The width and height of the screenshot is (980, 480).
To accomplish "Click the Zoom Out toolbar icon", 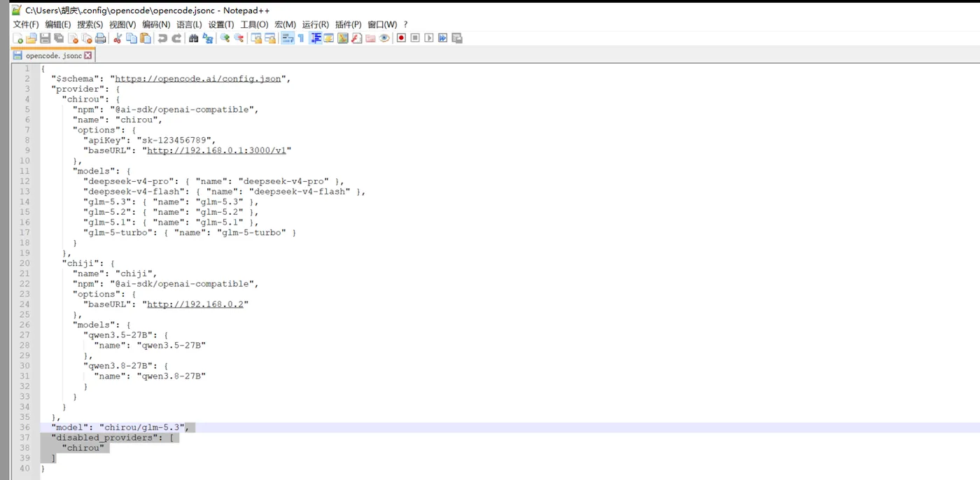I will click(x=239, y=38).
